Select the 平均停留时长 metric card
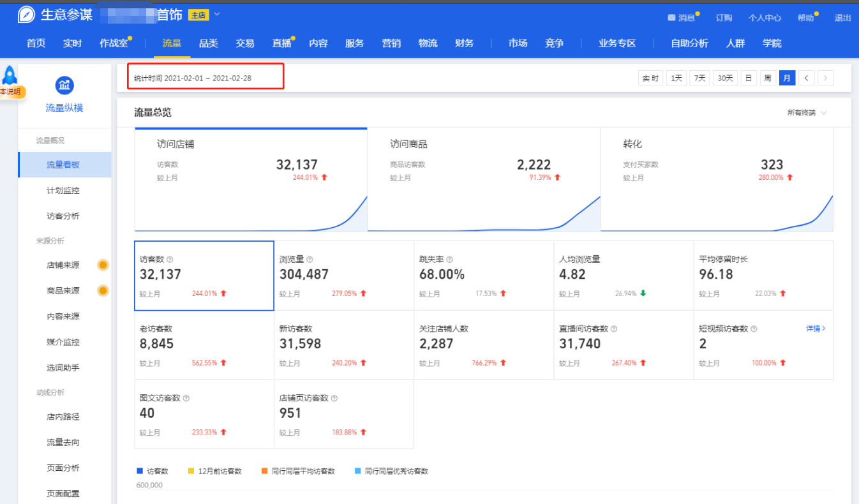The image size is (859, 504). [763, 276]
